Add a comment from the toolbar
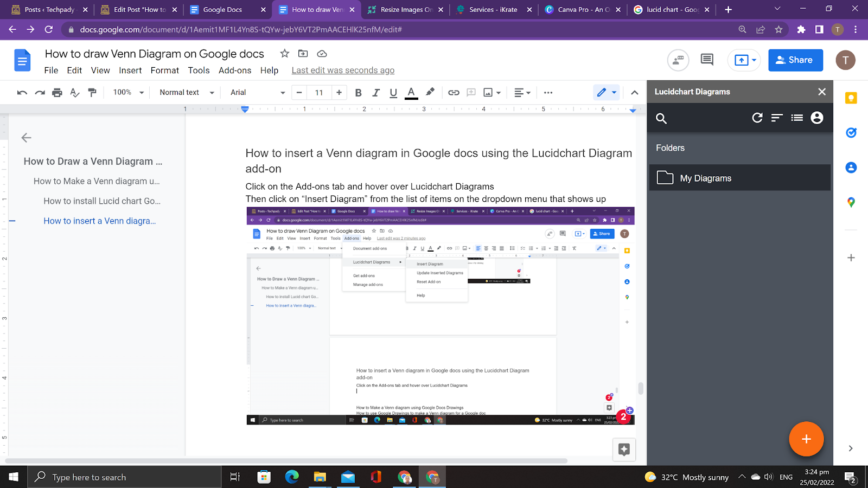The width and height of the screenshot is (868, 488). click(x=471, y=93)
